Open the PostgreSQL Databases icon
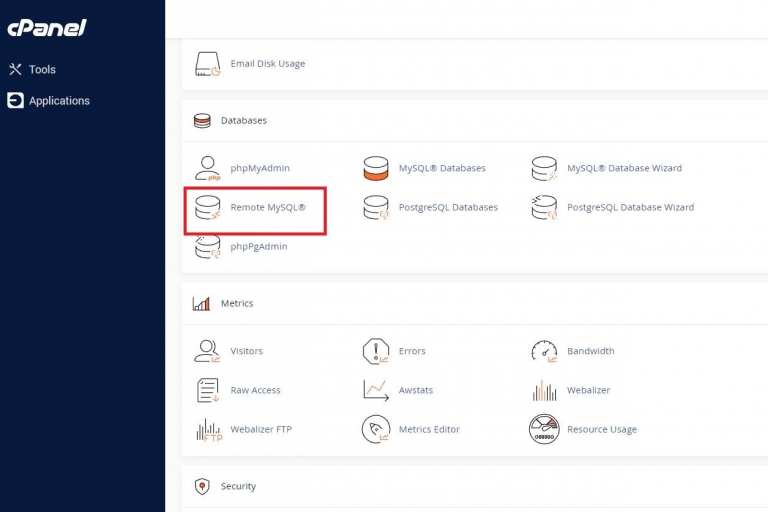Viewport: 768px width, 512px height. [376, 208]
